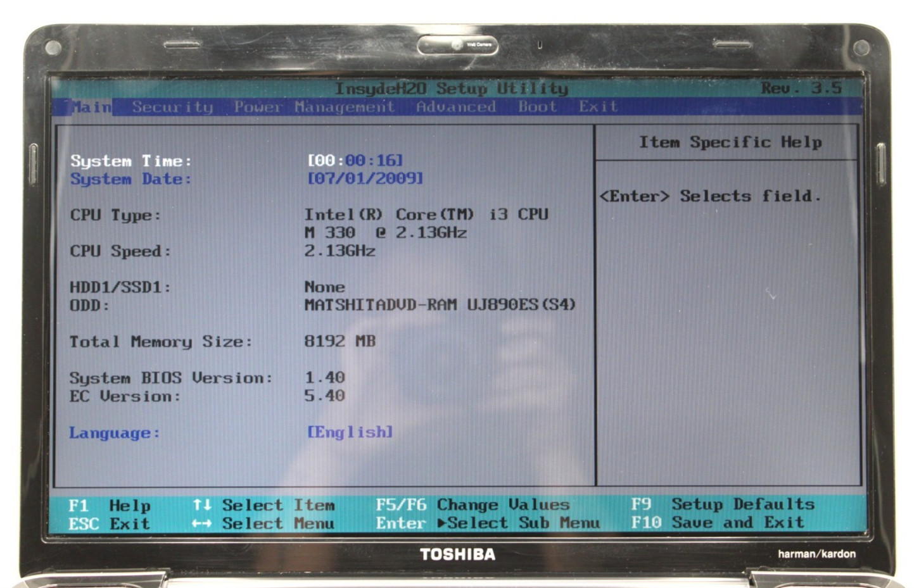919x588 pixels.
Task: Click the Rev. 3.5 text
Action: coord(802,88)
